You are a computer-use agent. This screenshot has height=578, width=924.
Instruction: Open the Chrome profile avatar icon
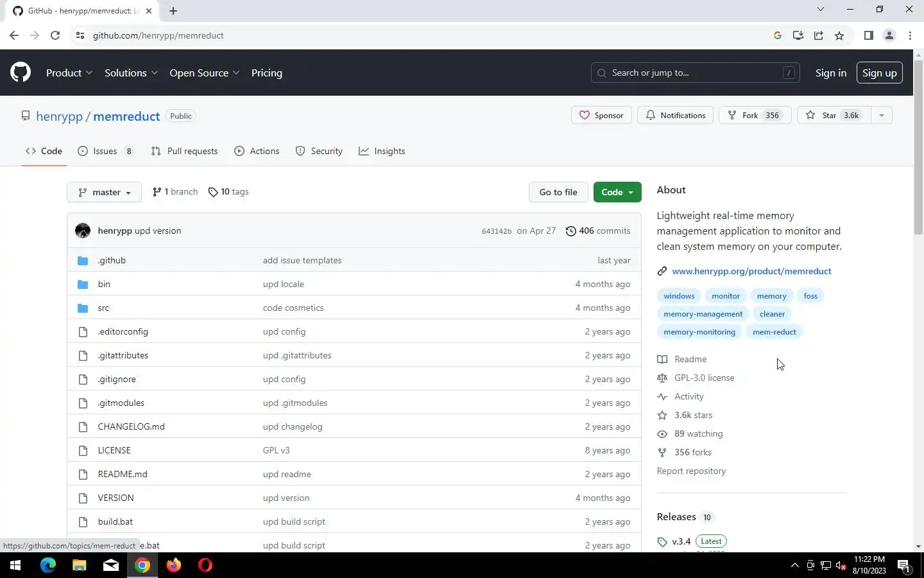(x=889, y=35)
